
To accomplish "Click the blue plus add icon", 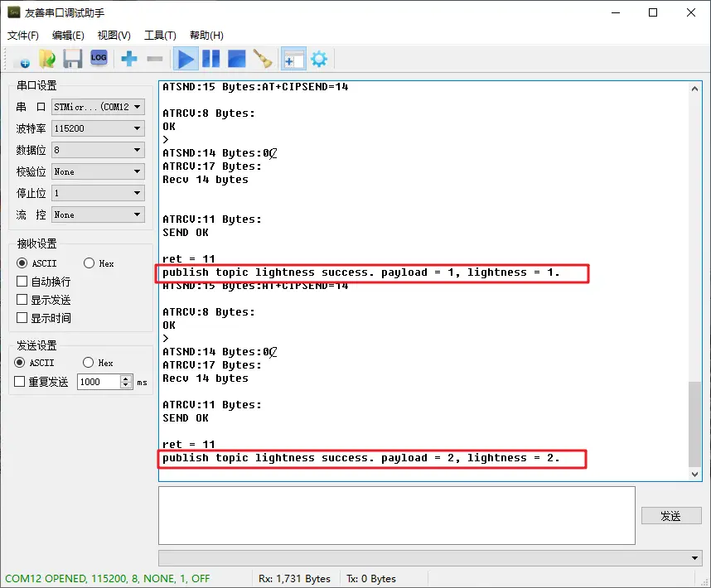I will tap(129, 59).
